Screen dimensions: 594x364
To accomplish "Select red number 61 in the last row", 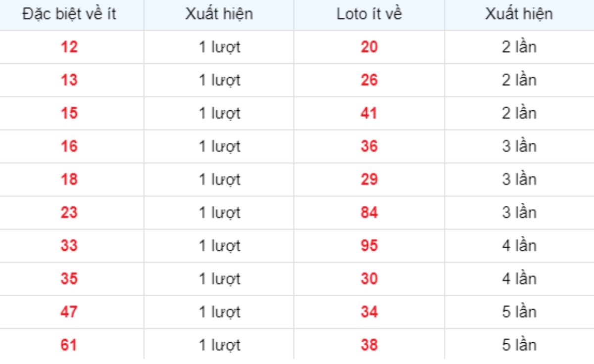I will pyautogui.click(x=69, y=345).
